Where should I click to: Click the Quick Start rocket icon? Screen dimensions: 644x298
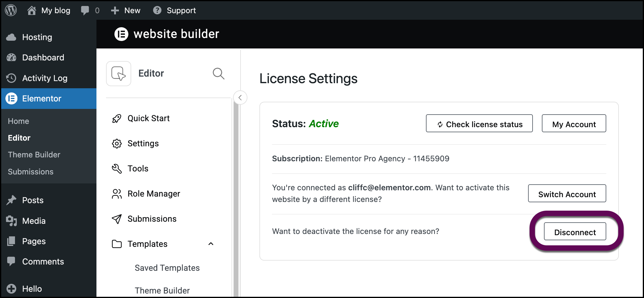click(x=117, y=118)
